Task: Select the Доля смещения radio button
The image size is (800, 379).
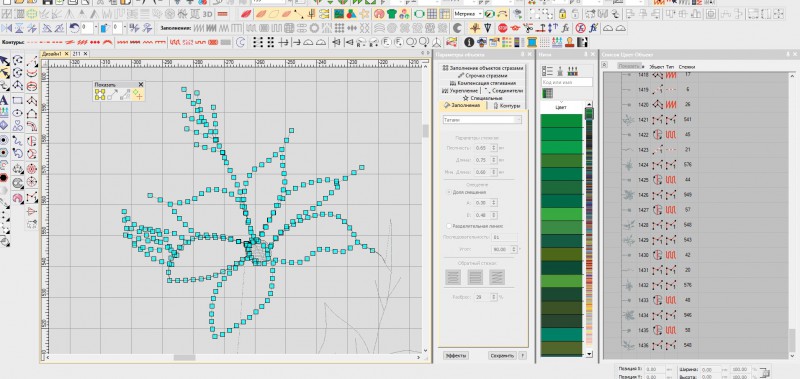Action: 449,192
